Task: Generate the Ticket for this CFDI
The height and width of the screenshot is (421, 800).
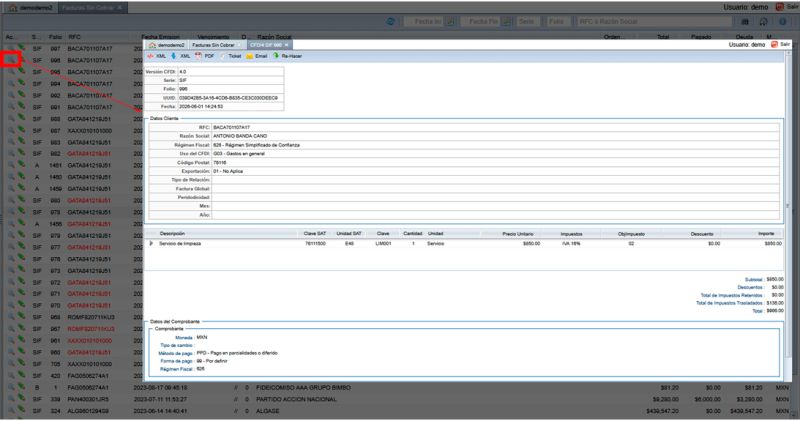Action: (x=231, y=56)
